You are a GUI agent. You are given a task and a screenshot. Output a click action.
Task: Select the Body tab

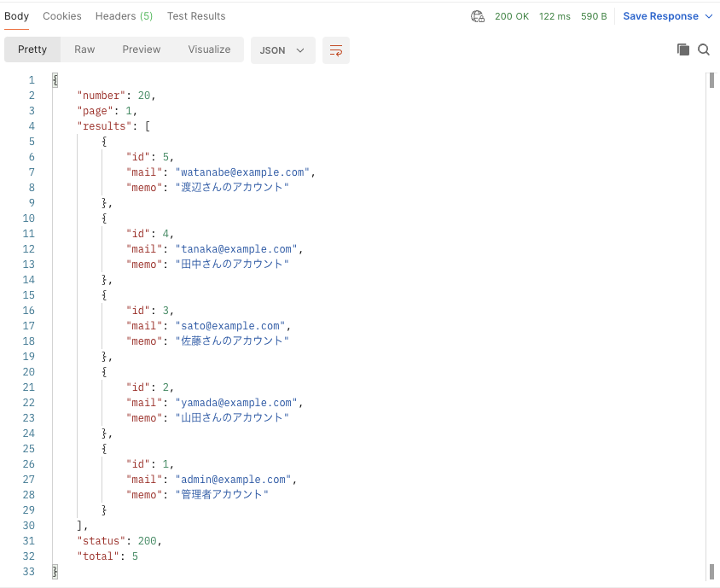point(16,16)
